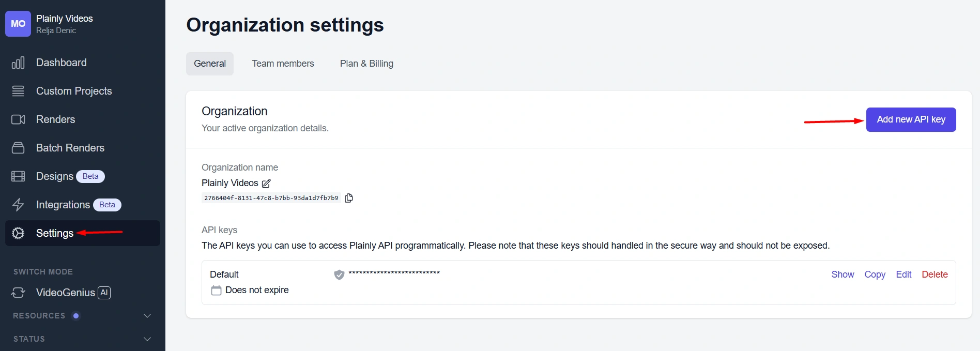Click the VideoGenius switch mode icon
This screenshot has width=980, height=351.
click(x=18, y=293)
